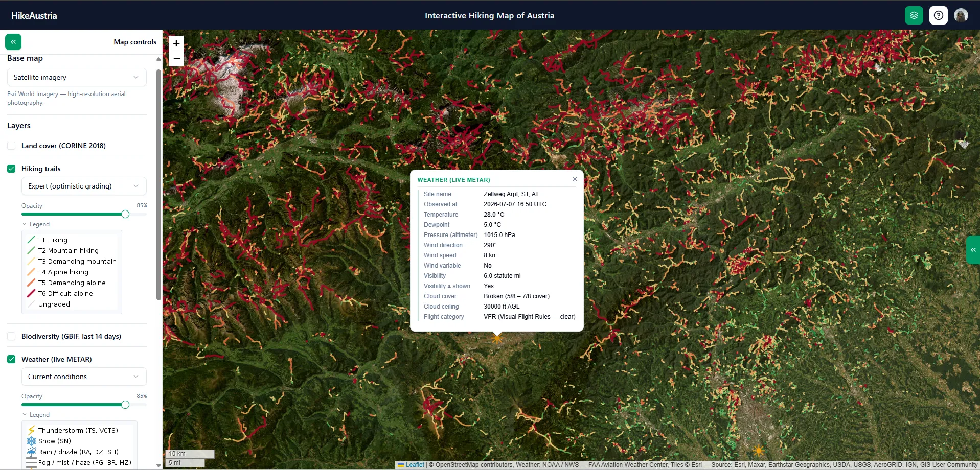Viewport: 980px width, 470px height.
Task: Click the 'Wind direction' 290° value
Action: (490, 245)
